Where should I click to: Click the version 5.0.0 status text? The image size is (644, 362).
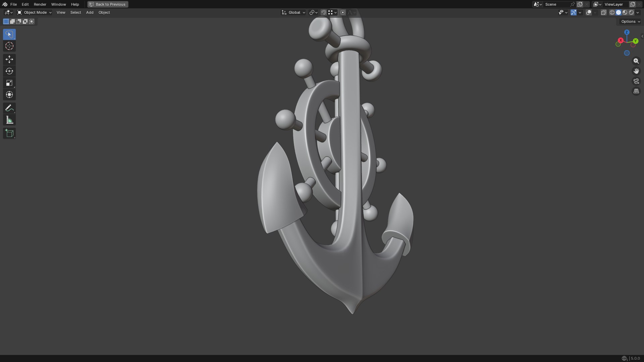pos(635,358)
